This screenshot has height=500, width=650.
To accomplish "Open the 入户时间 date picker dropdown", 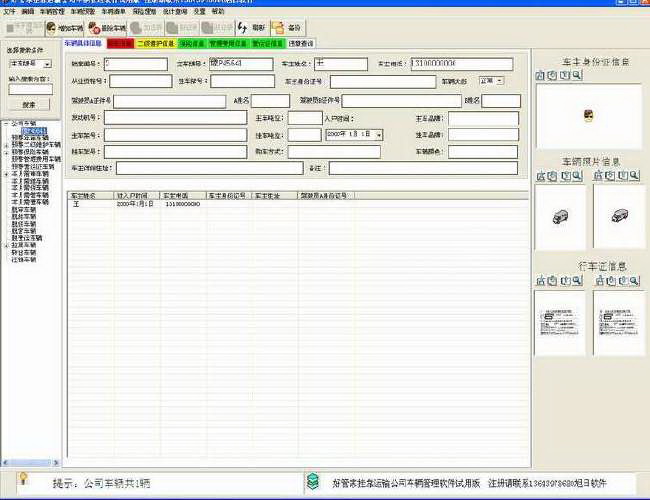I will tap(378, 135).
